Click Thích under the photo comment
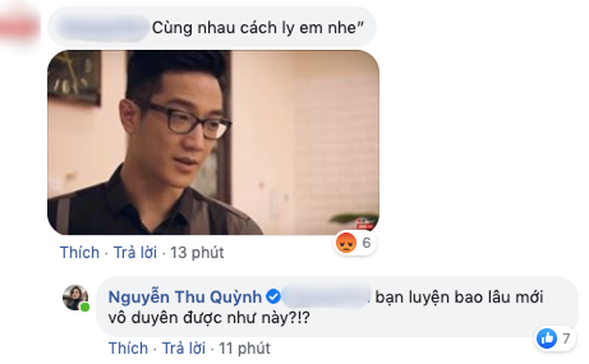Screen dimensions: 589x364 coord(79,252)
